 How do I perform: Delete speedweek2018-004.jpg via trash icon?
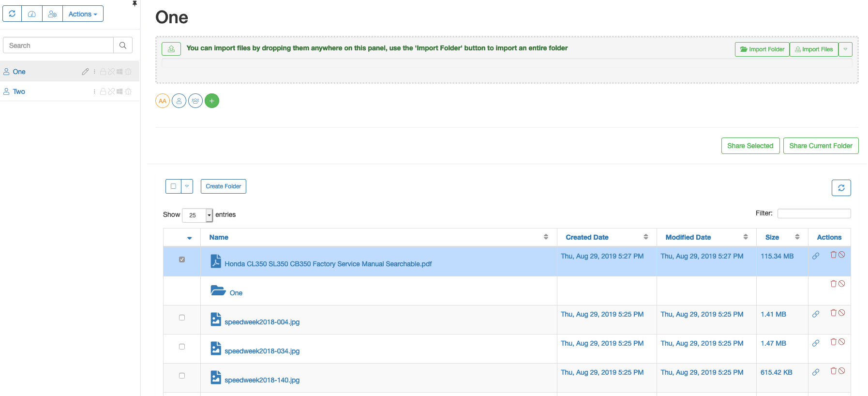pos(834,313)
